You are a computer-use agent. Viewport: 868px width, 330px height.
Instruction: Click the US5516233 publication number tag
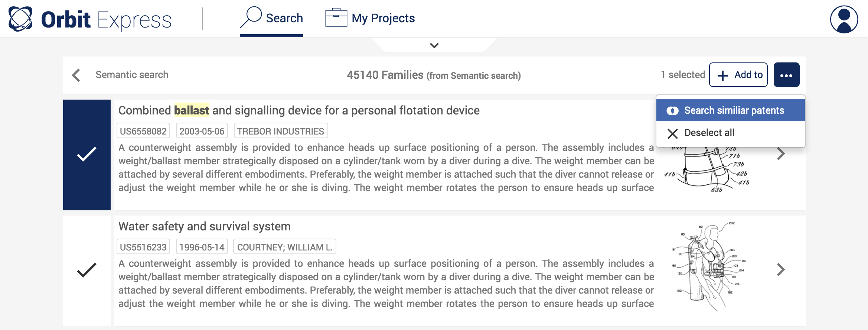pyautogui.click(x=143, y=247)
